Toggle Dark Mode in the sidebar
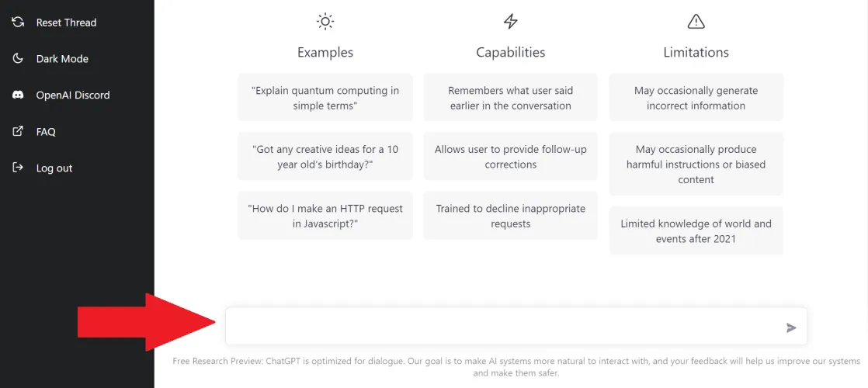 point(62,59)
